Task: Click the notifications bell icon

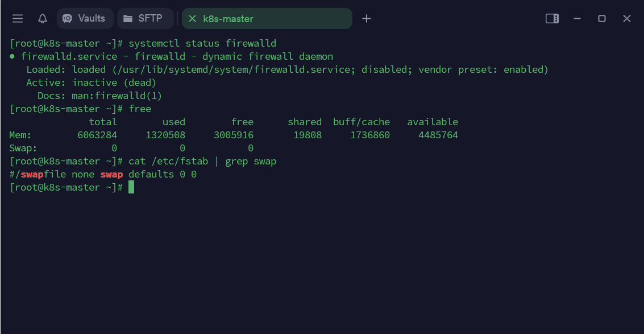Action: click(x=43, y=19)
